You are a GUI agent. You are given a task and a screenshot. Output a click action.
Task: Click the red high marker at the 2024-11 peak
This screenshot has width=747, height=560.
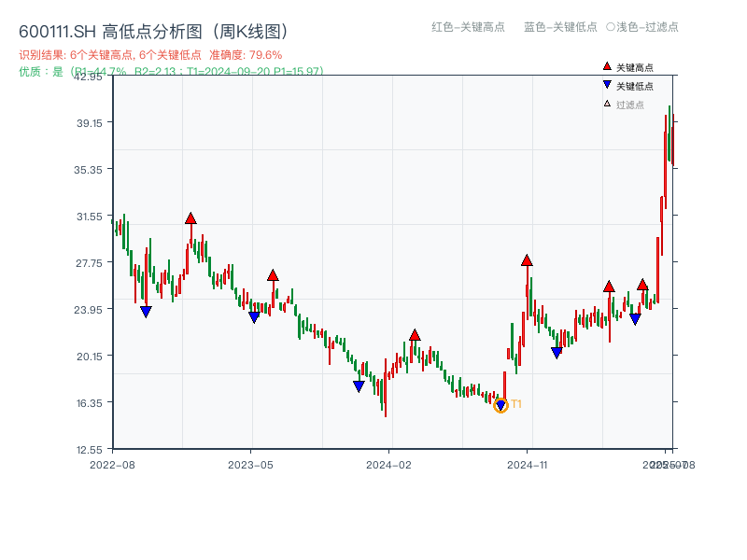tap(529, 261)
